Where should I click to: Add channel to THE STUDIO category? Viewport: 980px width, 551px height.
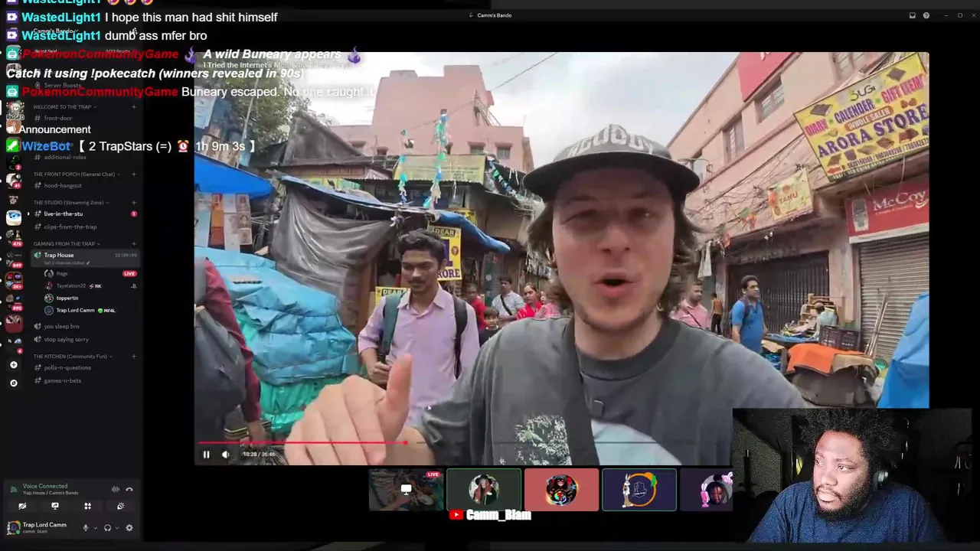pos(133,202)
